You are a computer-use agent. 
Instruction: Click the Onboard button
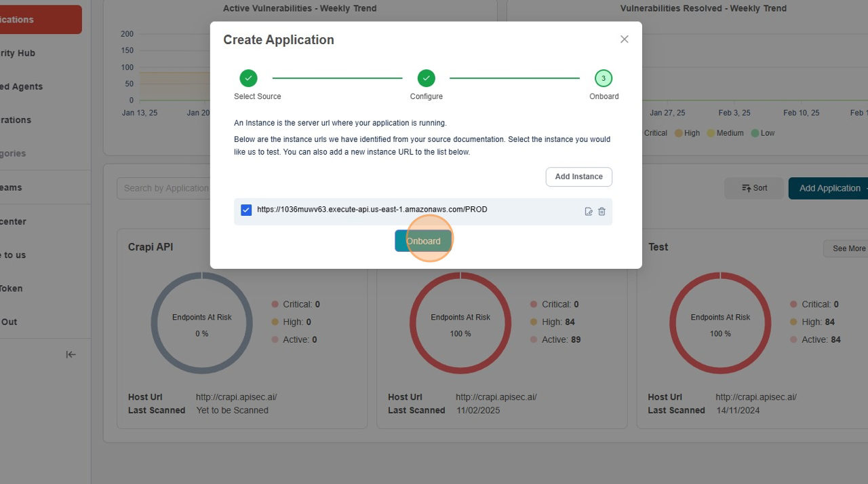coord(423,241)
